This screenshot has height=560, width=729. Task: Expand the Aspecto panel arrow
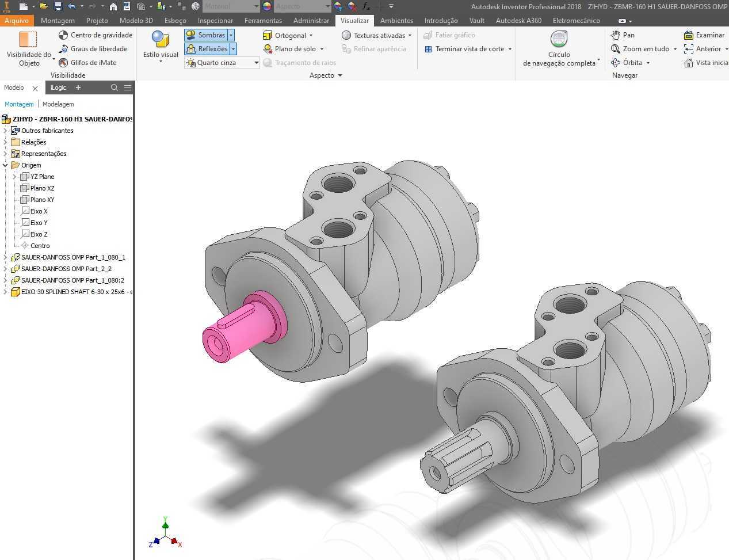click(x=340, y=75)
